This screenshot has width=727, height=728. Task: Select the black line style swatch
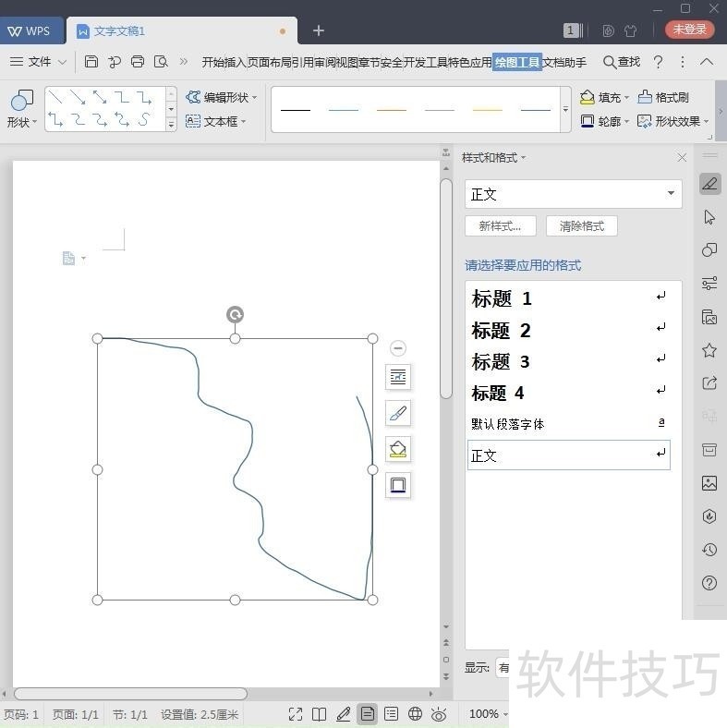click(x=296, y=110)
